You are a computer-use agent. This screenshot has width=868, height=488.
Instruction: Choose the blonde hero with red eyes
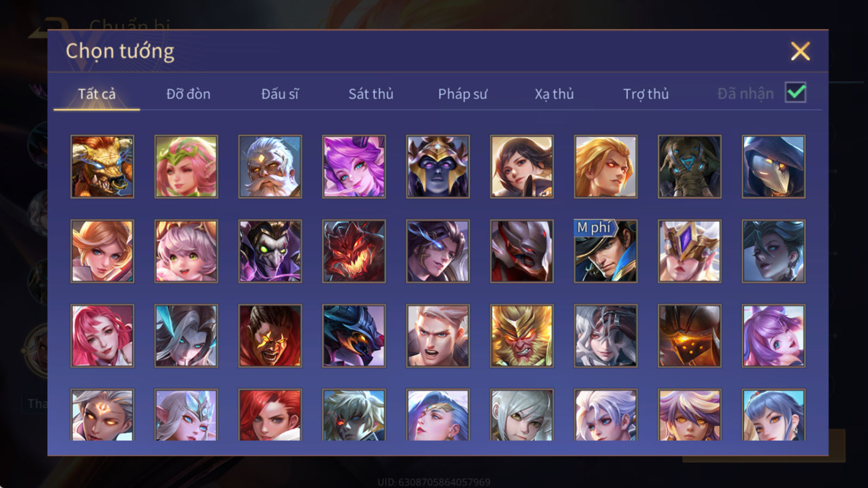pos(605,166)
